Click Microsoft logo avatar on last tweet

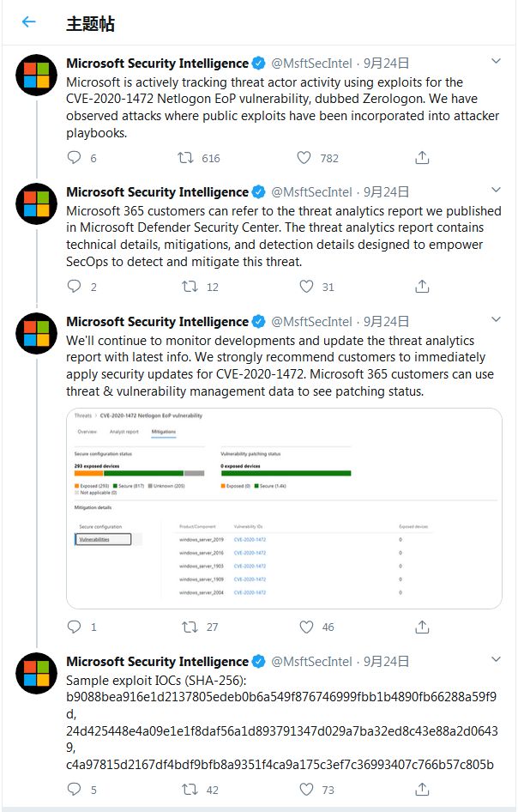tap(37, 676)
